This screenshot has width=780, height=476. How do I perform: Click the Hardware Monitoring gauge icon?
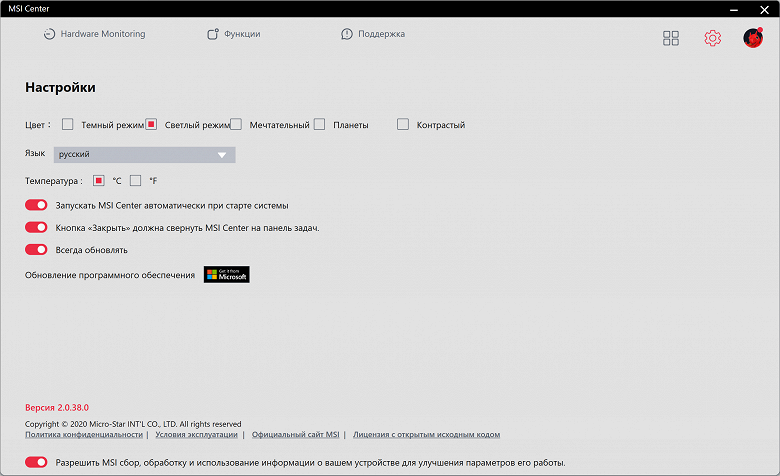(49, 34)
